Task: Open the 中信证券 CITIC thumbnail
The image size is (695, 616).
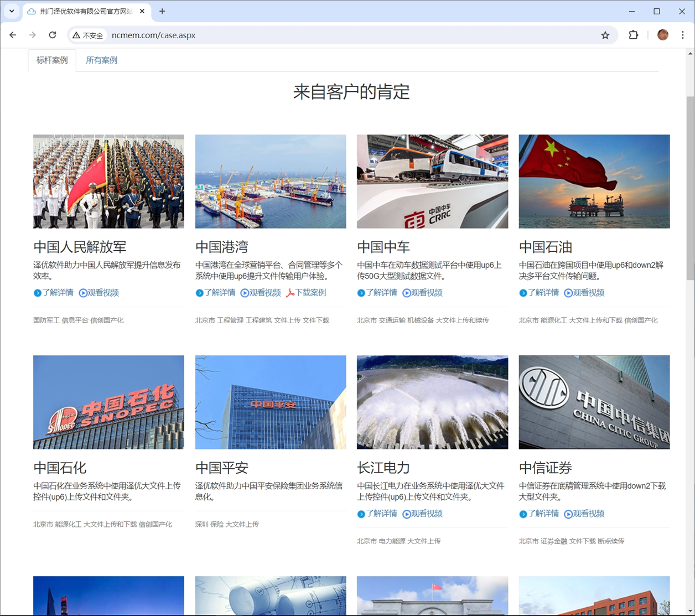Action: [x=594, y=402]
